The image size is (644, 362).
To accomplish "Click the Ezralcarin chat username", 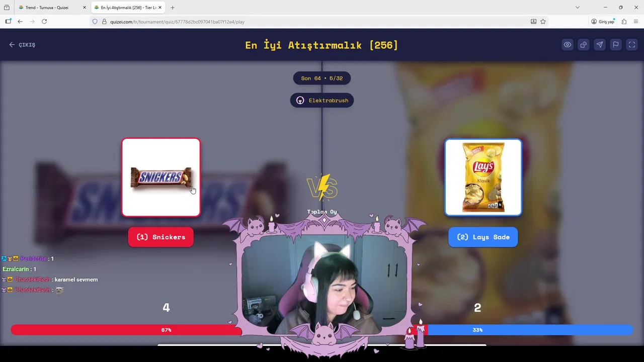I will coord(16,269).
